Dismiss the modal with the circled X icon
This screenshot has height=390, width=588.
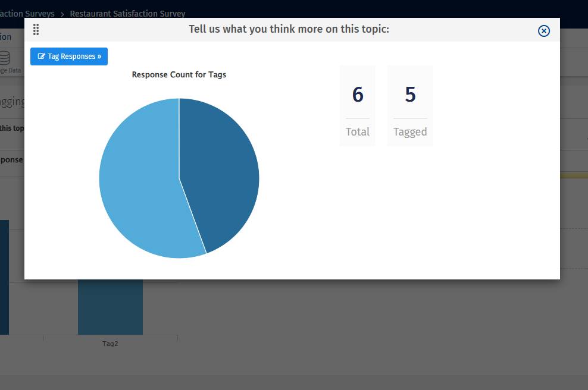543,31
